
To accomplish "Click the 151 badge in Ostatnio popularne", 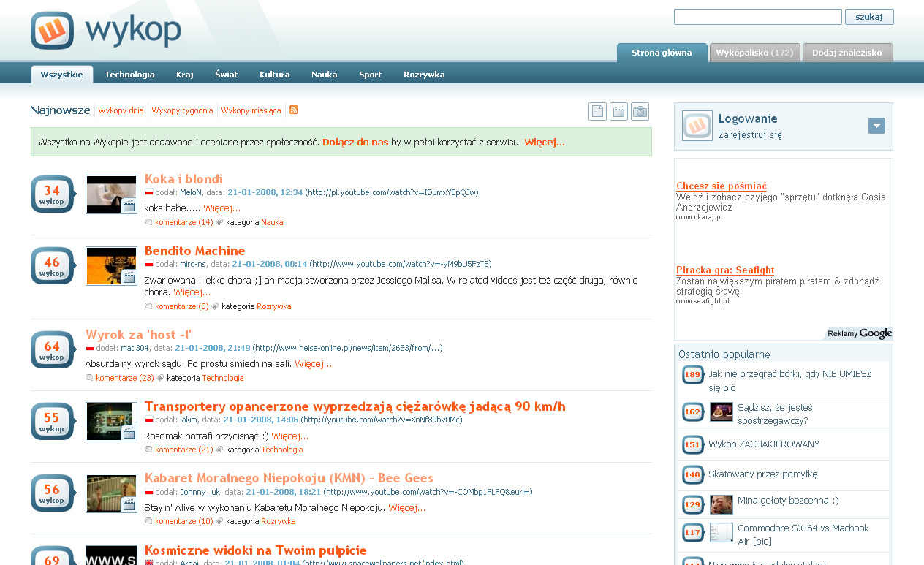I will 692,444.
